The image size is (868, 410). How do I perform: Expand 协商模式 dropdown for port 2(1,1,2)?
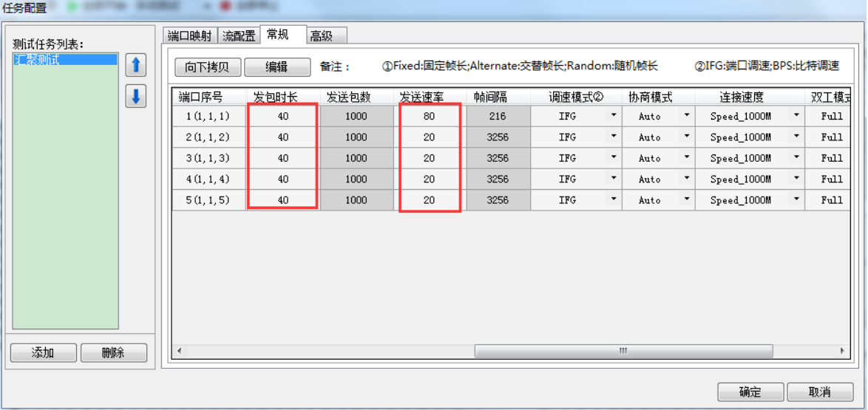point(687,137)
